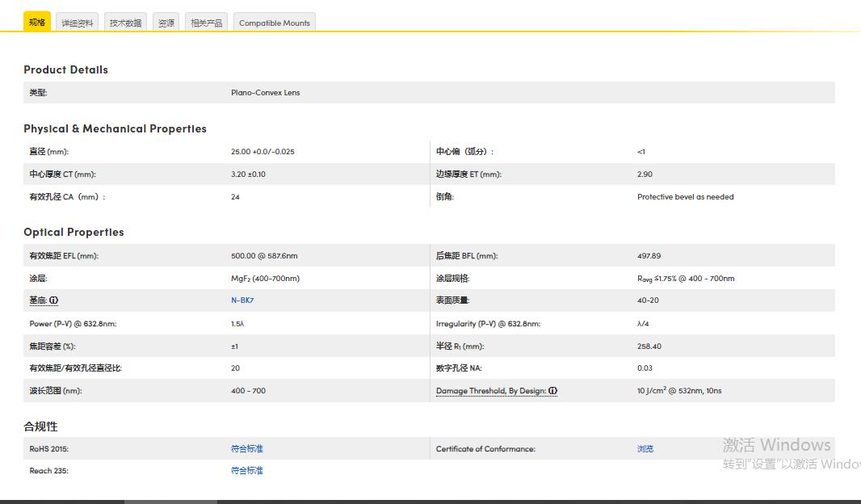Open the RoHS 2015 符合标准 link
Image resolution: width=861 pixels, height=504 pixels.
click(247, 448)
